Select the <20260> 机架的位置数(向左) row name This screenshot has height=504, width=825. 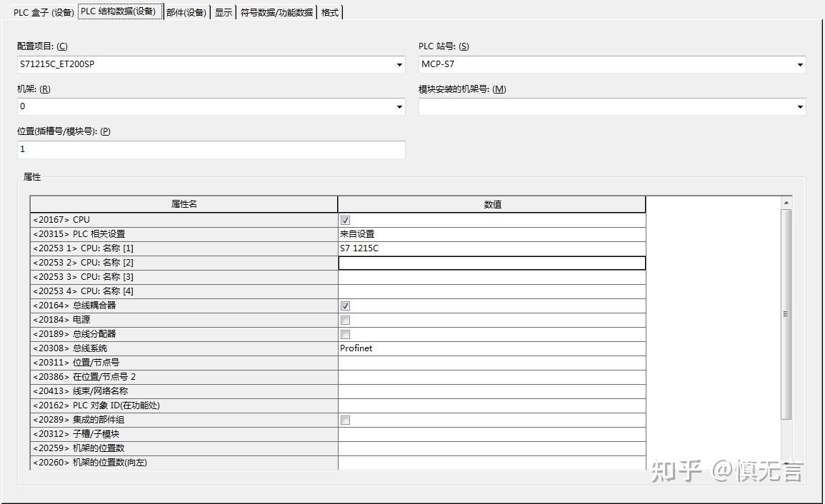pos(184,463)
